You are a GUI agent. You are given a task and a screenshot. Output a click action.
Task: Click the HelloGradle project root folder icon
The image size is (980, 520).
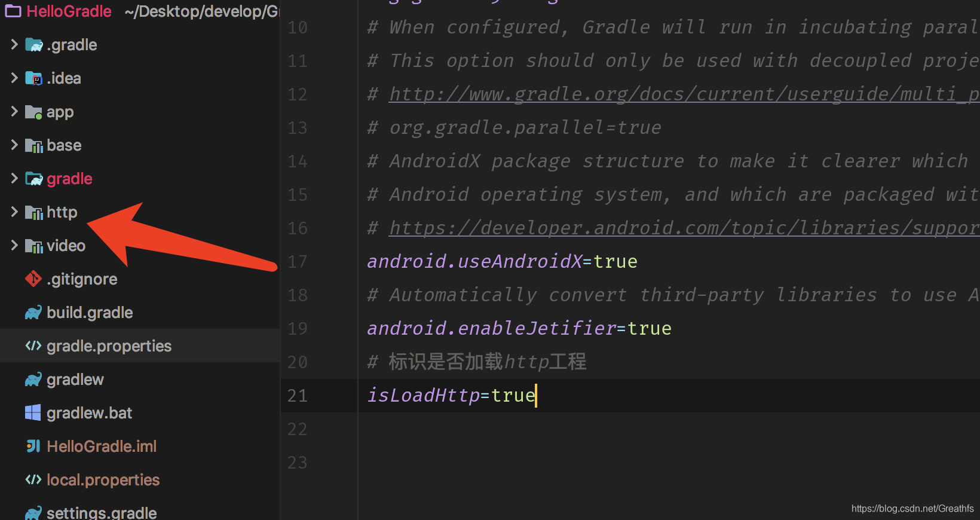click(x=13, y=11)
